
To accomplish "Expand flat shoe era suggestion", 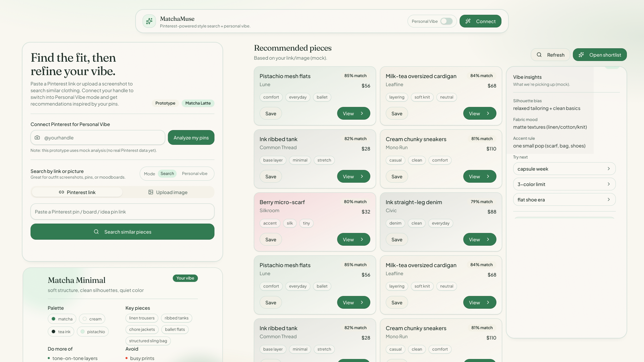I will coord(564,199).
